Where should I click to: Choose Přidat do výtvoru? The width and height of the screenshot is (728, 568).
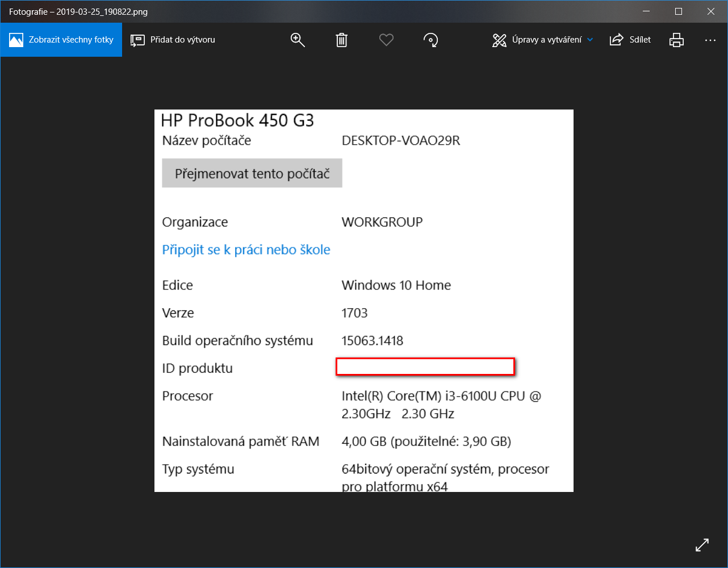click(173, 40)
